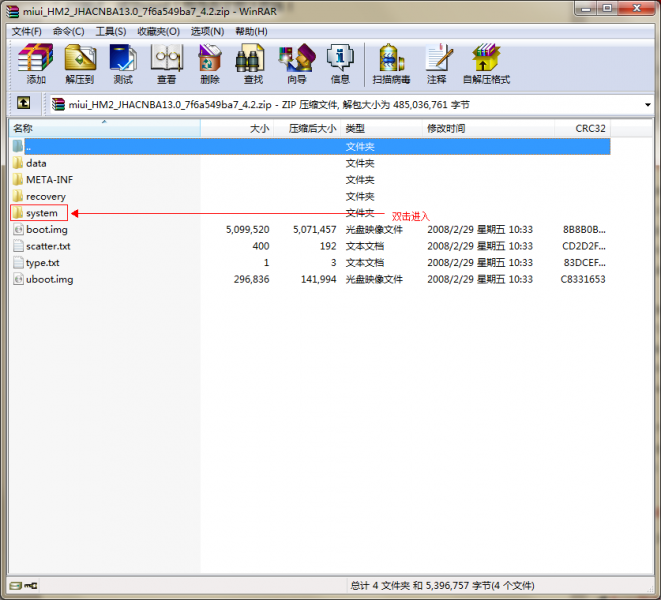
Task: Click scatter.txt type 文本文档 cell
Action: 365,246
